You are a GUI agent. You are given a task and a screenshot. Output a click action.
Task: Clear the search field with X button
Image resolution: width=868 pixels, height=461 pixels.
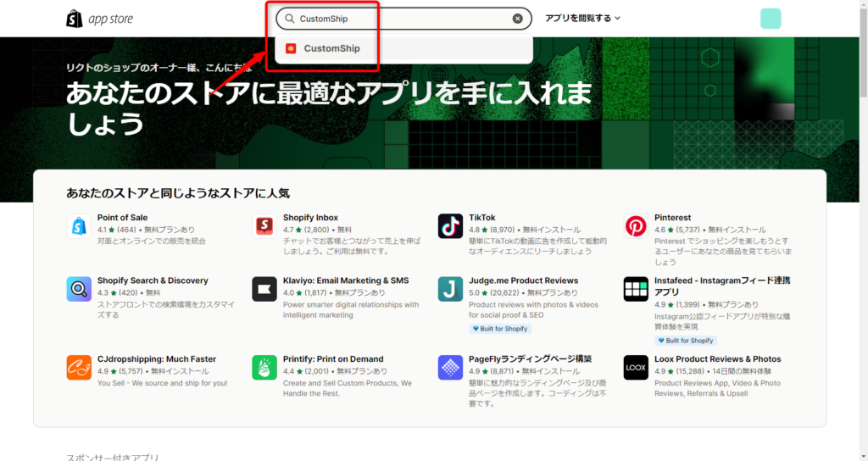pyautogui.click(x=518, y=19)
